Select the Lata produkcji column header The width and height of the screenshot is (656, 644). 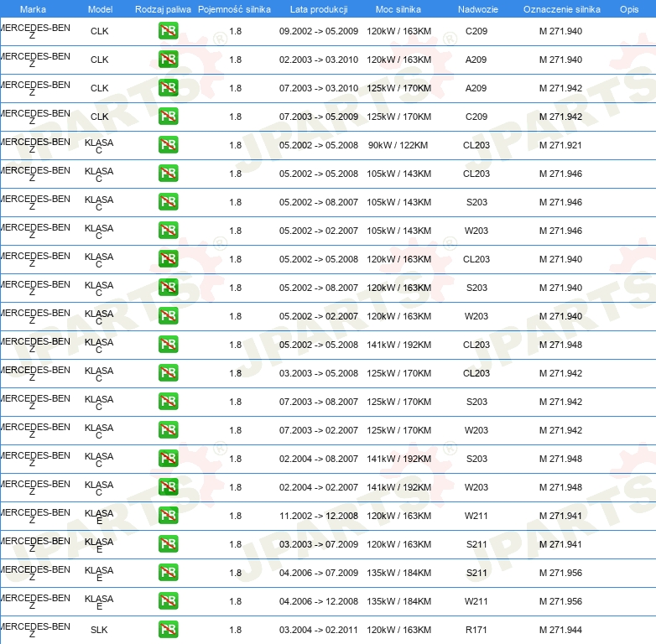click(318, 9)
